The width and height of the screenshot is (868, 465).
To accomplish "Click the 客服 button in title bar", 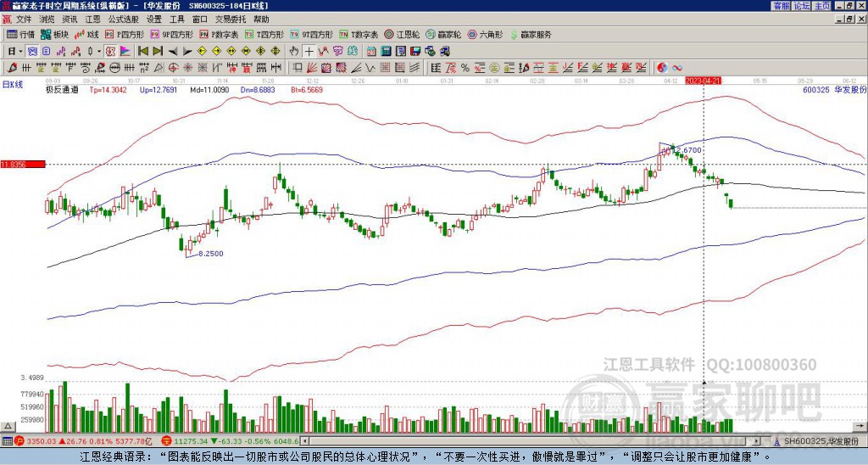I will [x=781, y=6].
